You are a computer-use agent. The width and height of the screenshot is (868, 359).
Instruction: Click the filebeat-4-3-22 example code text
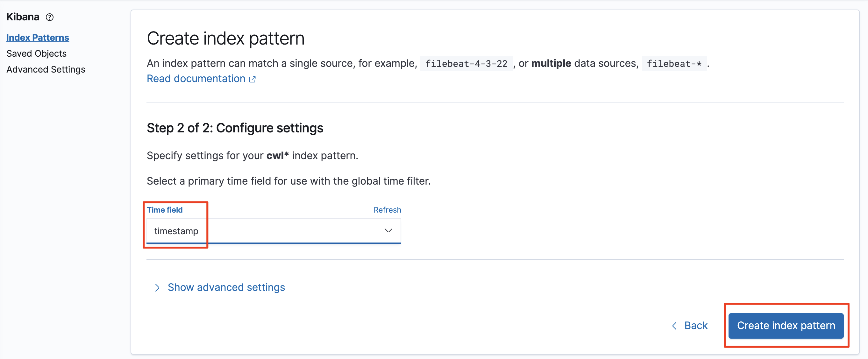tap(466, 64)
